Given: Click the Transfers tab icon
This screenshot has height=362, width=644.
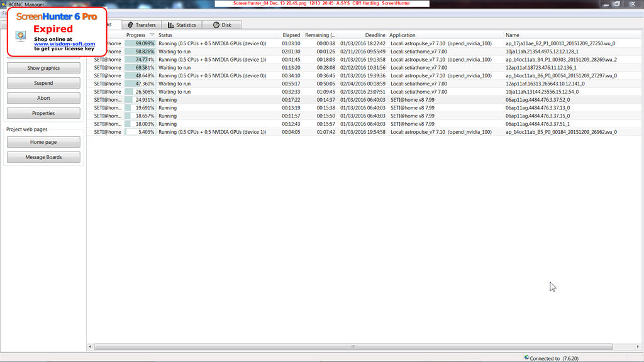Looking at the screenshot, I should pyautogui.click(x=131, y=25).
